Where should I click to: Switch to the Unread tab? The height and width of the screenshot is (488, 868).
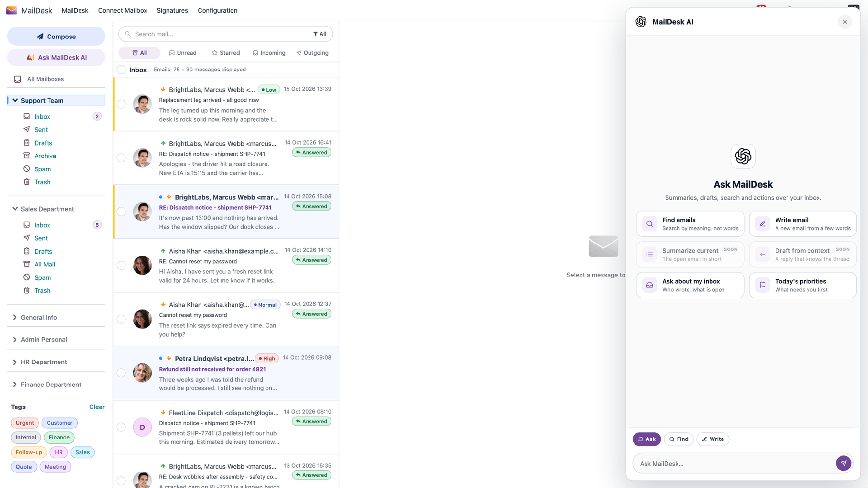[183, 53]
